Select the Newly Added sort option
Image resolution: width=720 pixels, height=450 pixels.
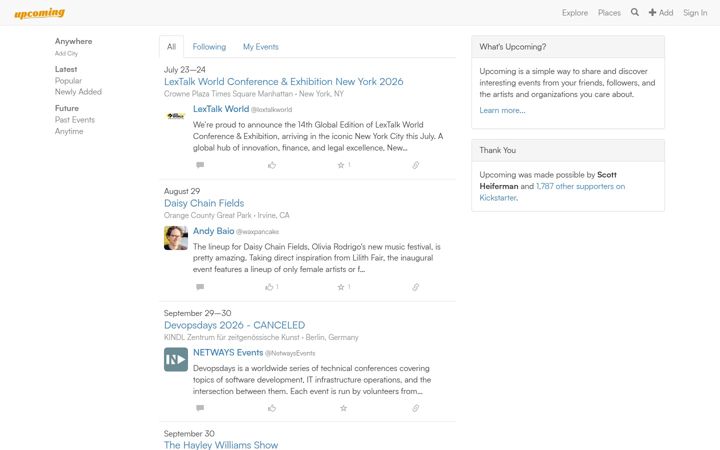pos(78,92)
